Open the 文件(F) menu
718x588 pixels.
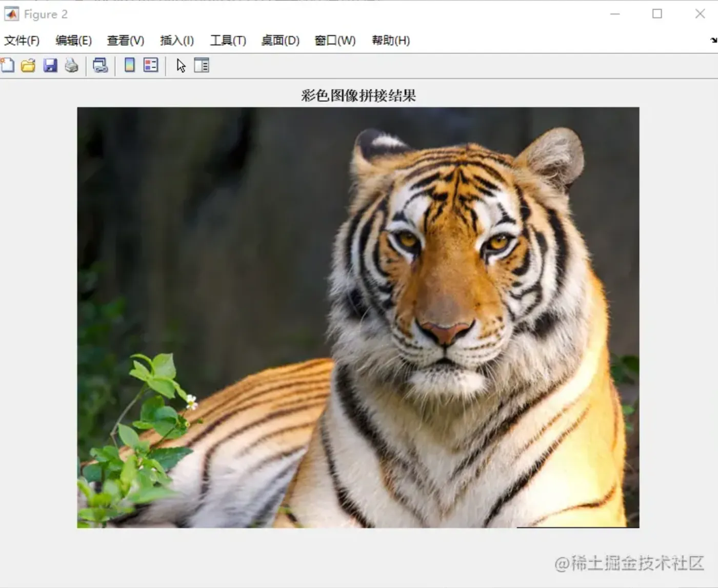coord(22,41)
